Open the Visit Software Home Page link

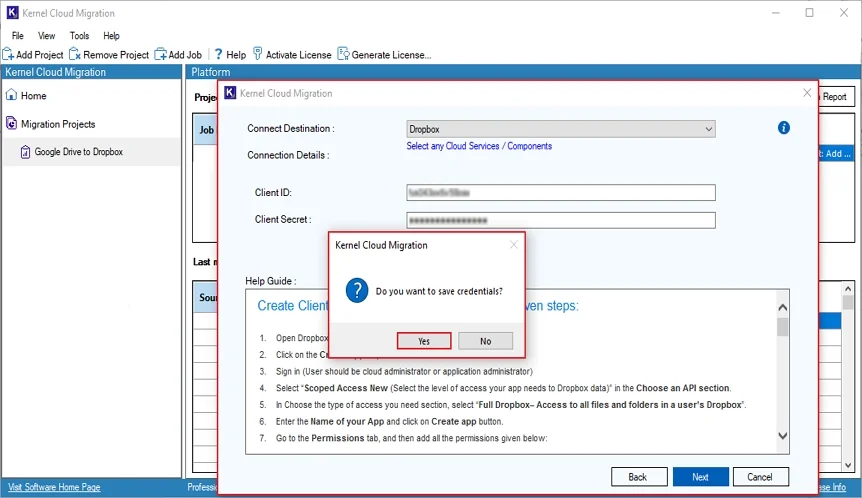point(54,487)
